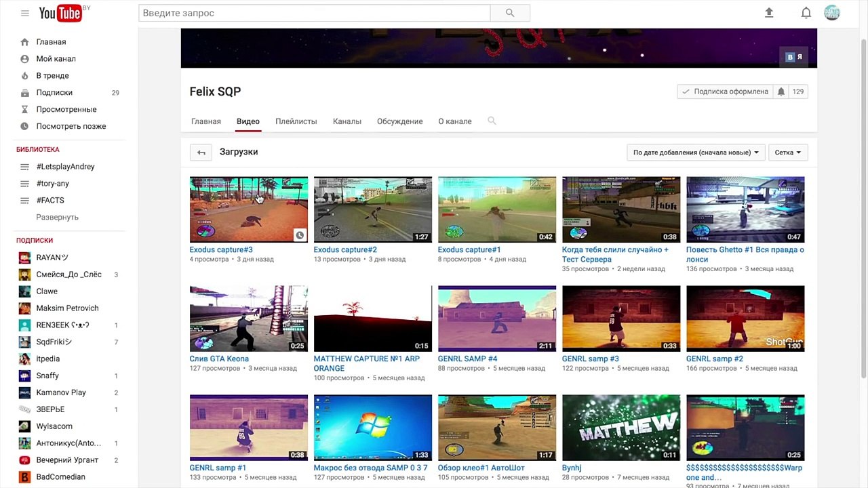Open Обзор клео#1 АвтоШот title

(x=481, y=468)
